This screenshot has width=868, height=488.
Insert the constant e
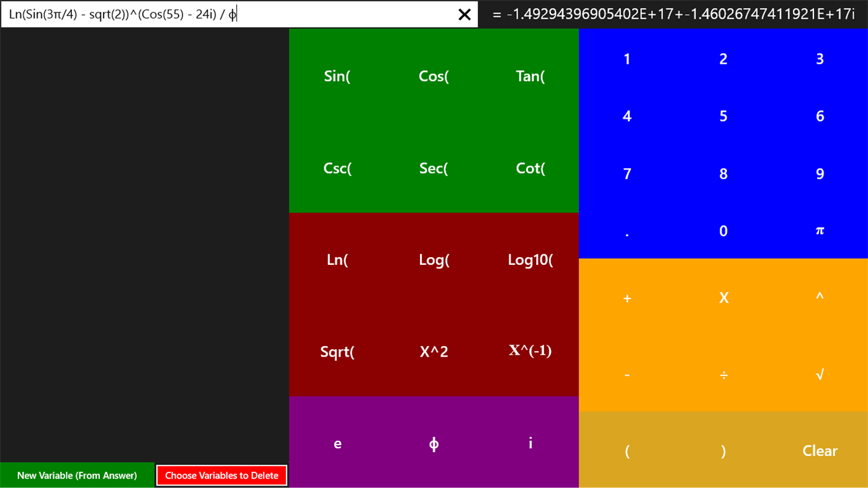[x=337, y=443]
